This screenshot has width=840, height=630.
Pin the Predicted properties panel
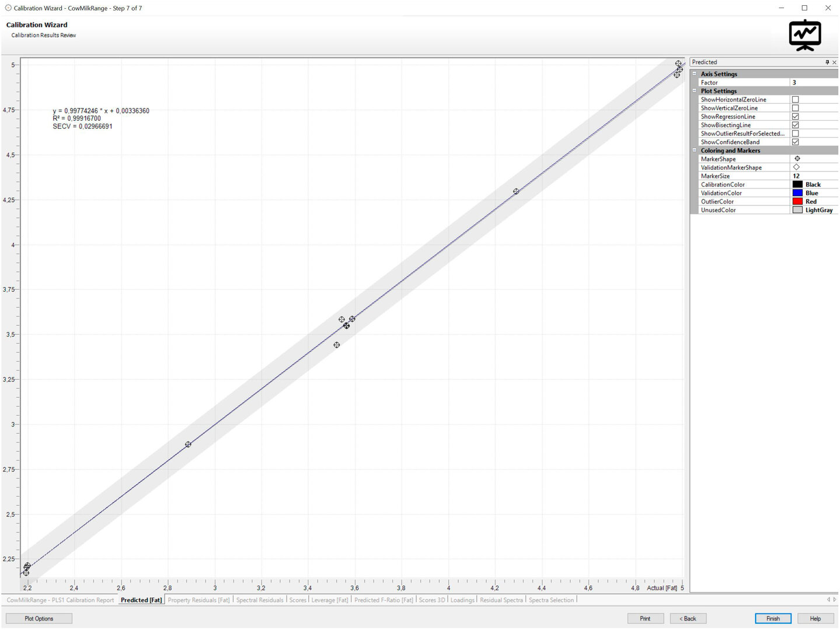click(827, 62)
